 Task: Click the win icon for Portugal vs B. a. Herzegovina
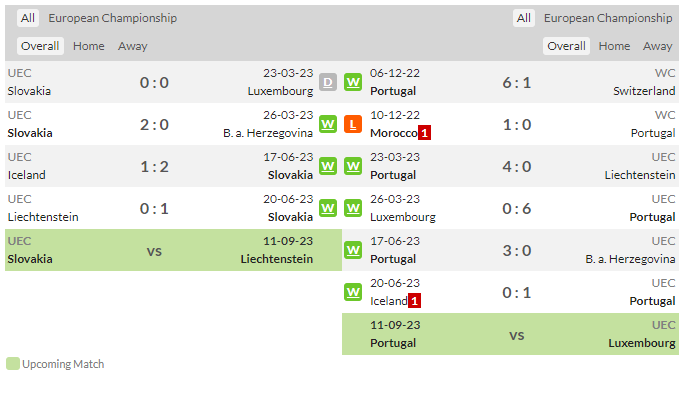click(353, 250)
